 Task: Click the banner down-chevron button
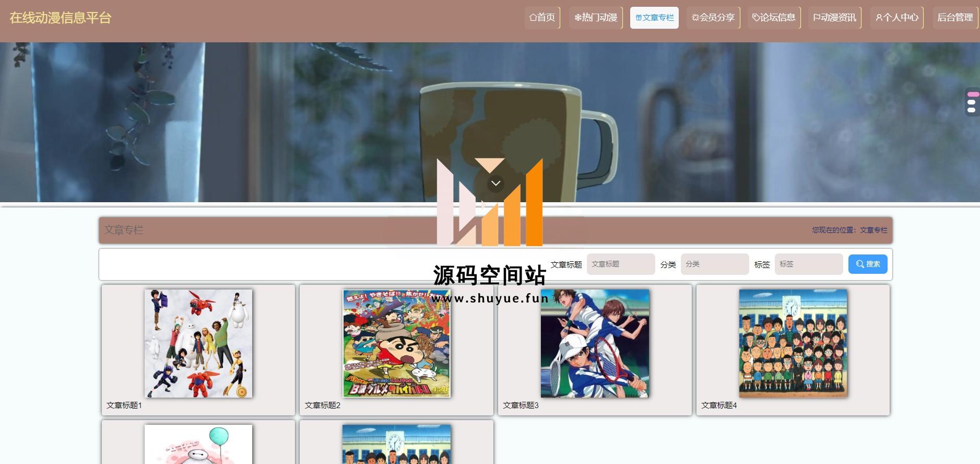pos(495,183)
